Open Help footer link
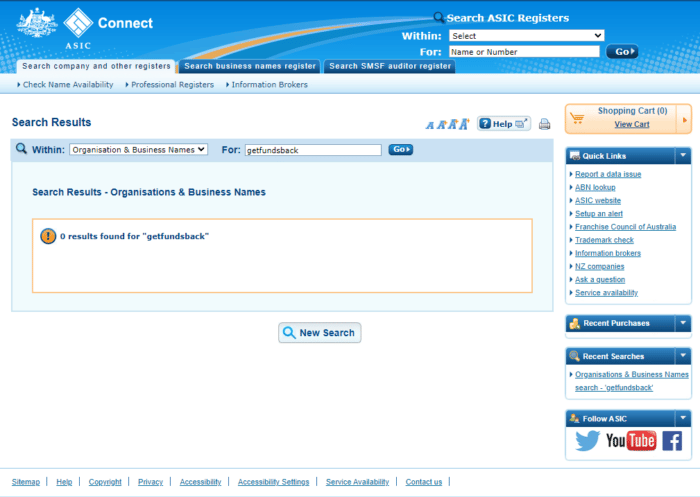This screenshot has width=700, height=497. (x=64, y=482)
